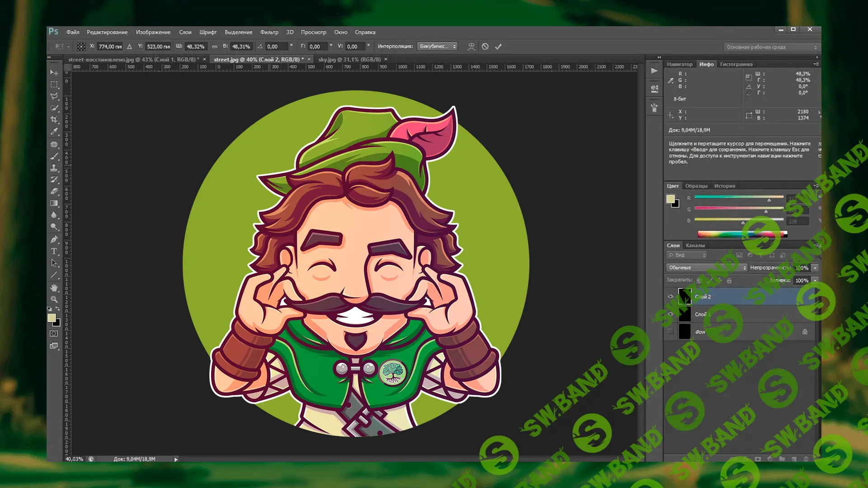Screen dimensions: 868x488
Task: Select the Pen tool
Action: [x=54, y=239]
